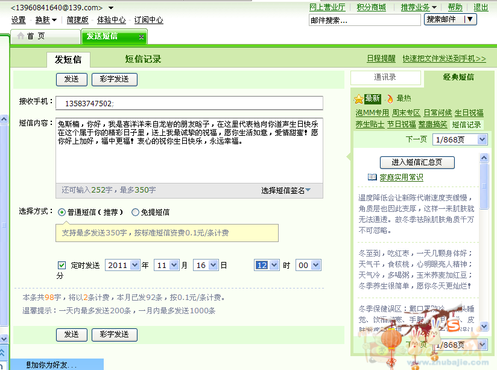
Task: Click the 退出 logout link
Action: [x=481, y=7]
